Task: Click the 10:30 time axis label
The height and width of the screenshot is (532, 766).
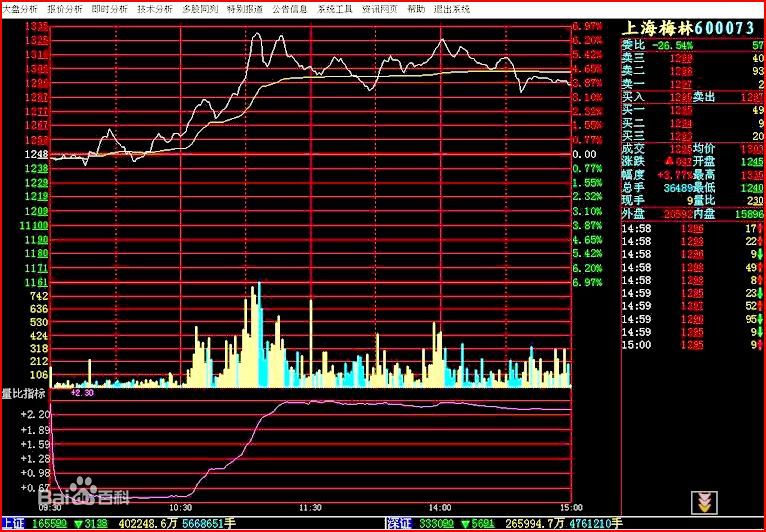Action: tap(181, 508)
